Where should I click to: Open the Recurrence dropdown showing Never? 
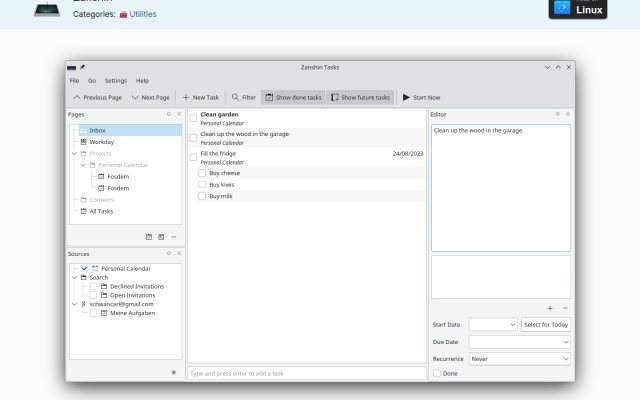click(x=520, y=359)
